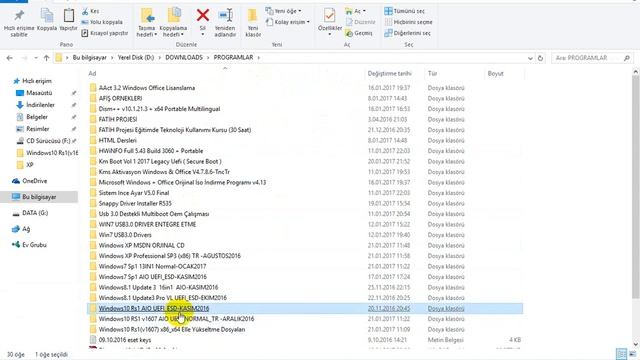
Task: Switch to details view icon in status bar
Action: coord(621,354)
